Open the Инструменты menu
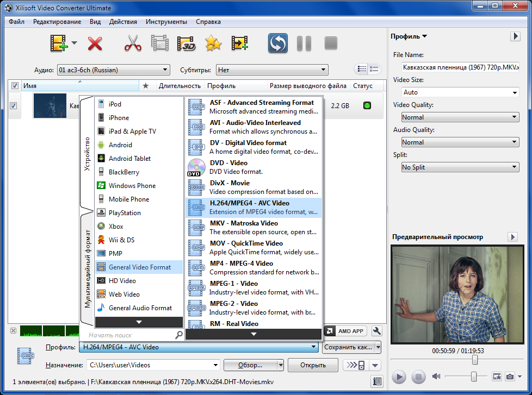Screen dimensions: 532x395 click(166, 22)
